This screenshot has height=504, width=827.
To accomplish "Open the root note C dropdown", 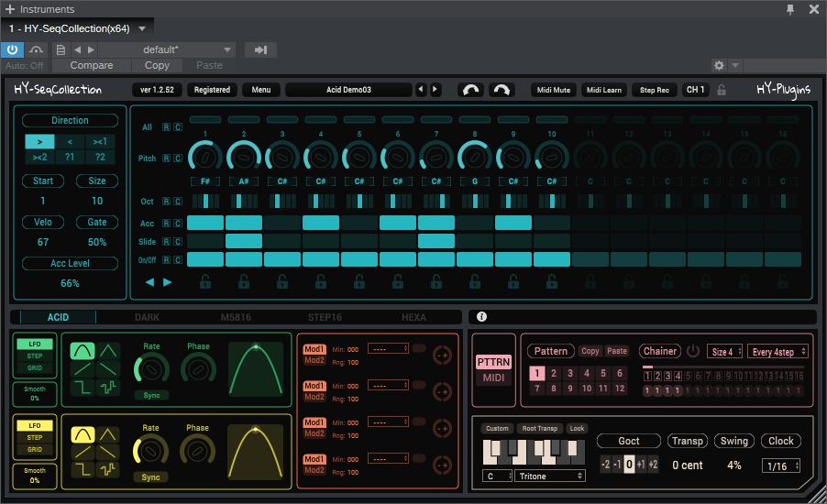I will click(x=497, y=477).
